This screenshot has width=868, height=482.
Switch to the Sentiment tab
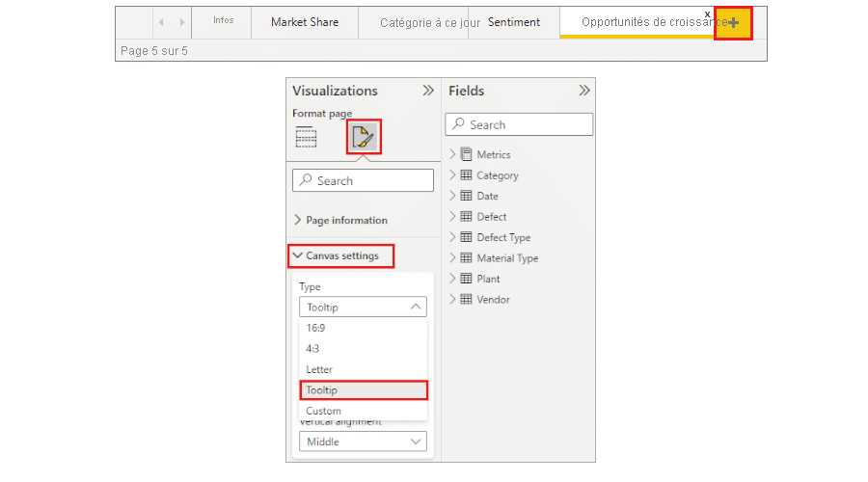point(513,22)
